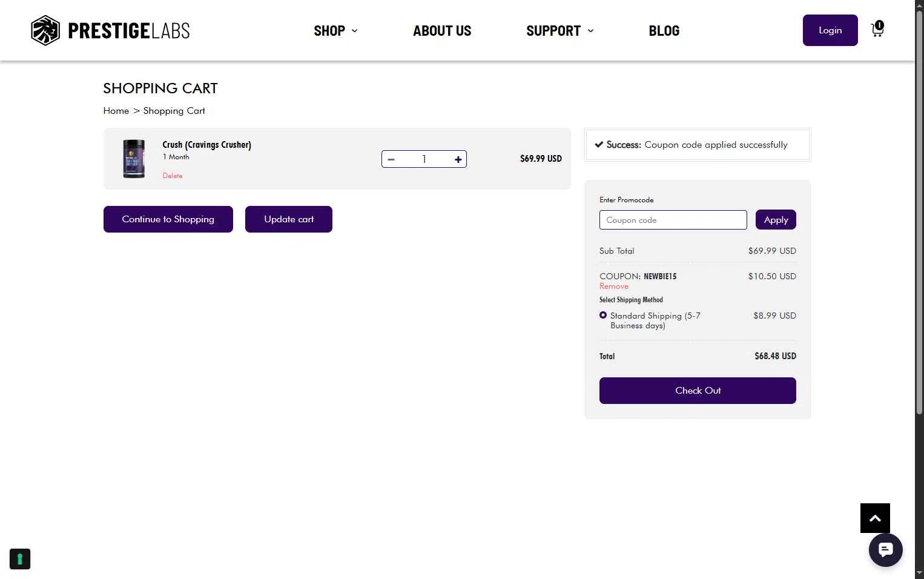Decrease quantity with the minus button

coord(391,159)
